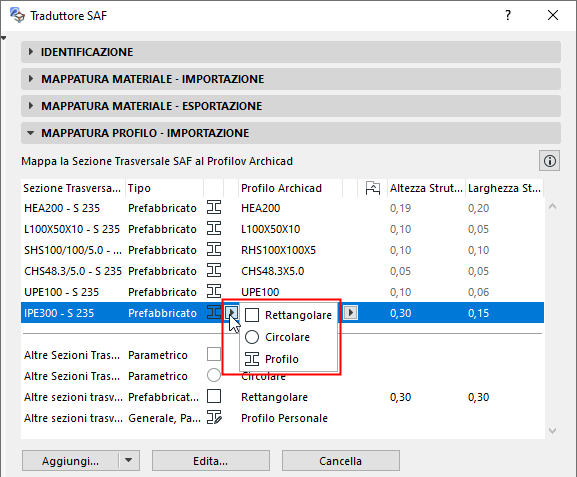The image size is (577, 477).
Task: Click the 0,15 width value in IPE300 row
Action: (478, 313)
